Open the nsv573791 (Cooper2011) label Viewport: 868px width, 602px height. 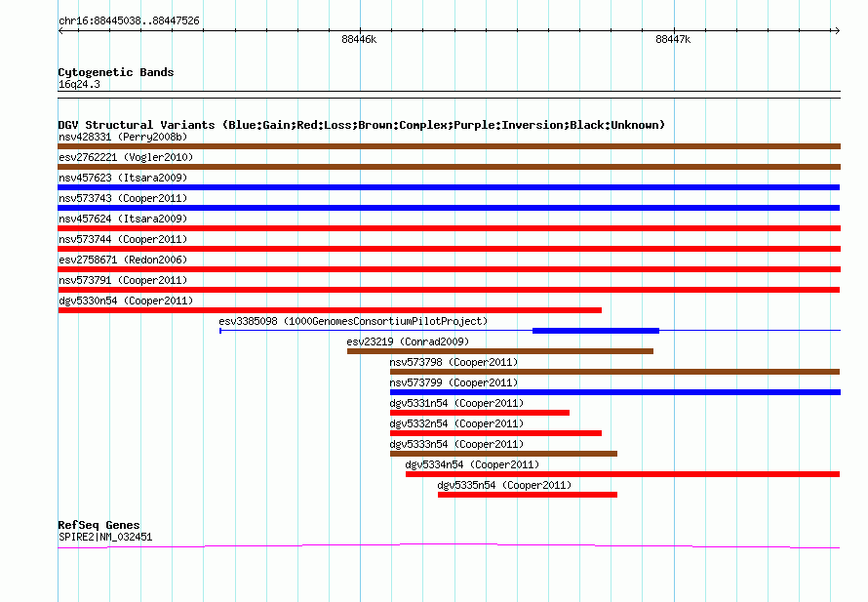point(123,280)
